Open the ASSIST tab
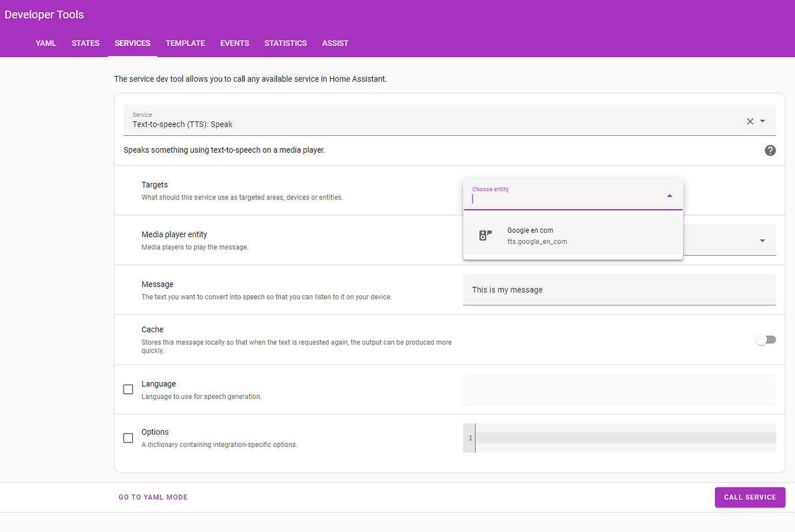 coord(335,43)
